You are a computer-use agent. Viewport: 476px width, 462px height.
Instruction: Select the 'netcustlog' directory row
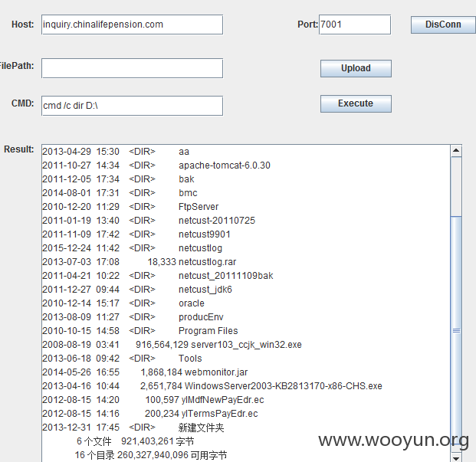(x=132, y=248)
